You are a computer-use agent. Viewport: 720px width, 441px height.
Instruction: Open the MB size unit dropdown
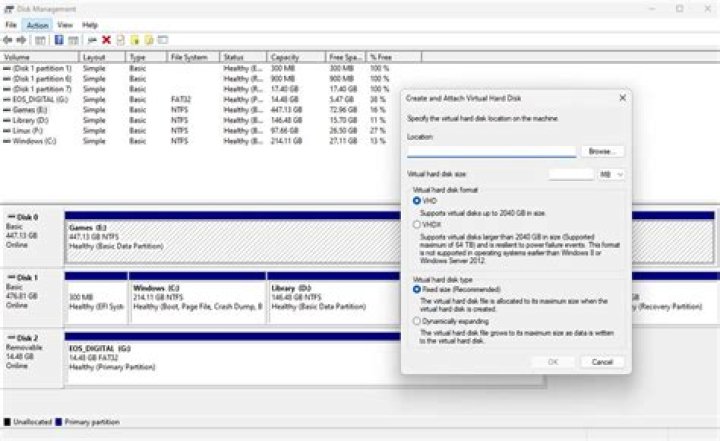(x=612, y=174)
